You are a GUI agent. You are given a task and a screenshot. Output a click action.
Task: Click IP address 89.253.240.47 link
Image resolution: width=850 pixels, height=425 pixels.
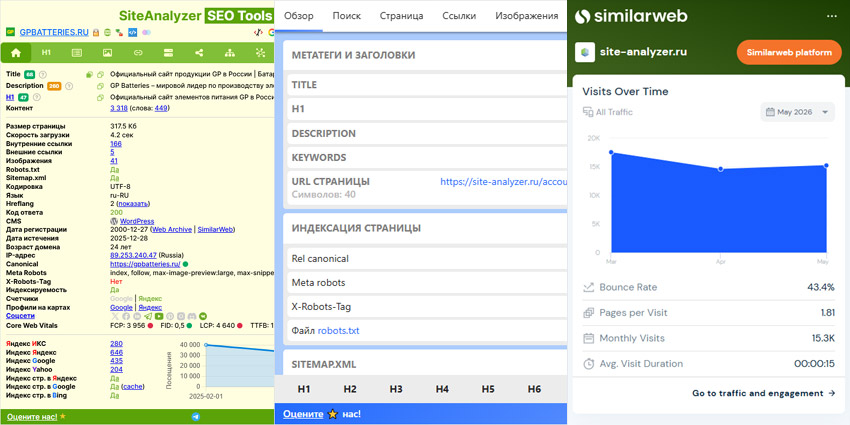pos(133,255)
